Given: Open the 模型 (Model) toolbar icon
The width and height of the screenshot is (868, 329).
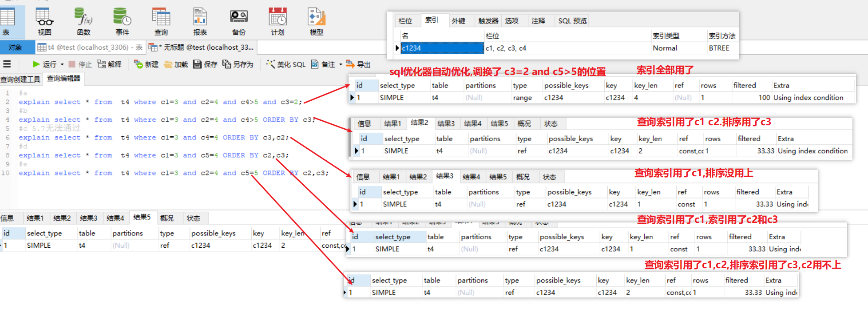Looking at the screenshot, I should [x=317, y=21].
